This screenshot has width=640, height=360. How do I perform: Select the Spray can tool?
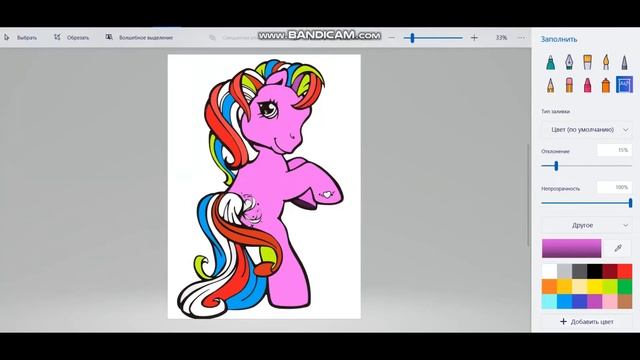coord(606,85)
